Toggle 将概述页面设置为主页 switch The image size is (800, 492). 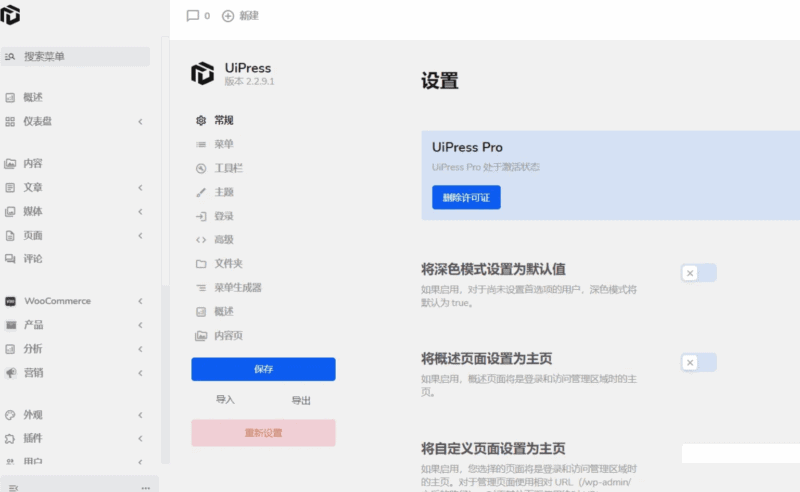(698, 362)
